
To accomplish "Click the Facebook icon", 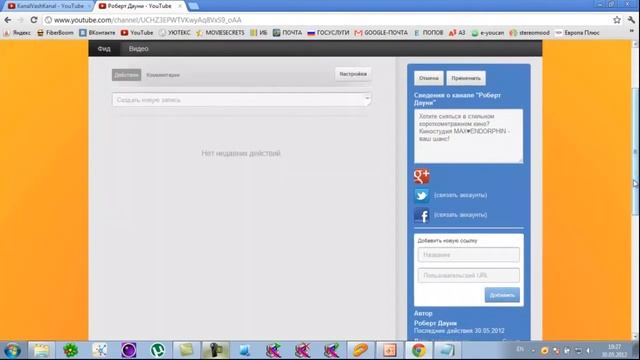I will [422, 215].
